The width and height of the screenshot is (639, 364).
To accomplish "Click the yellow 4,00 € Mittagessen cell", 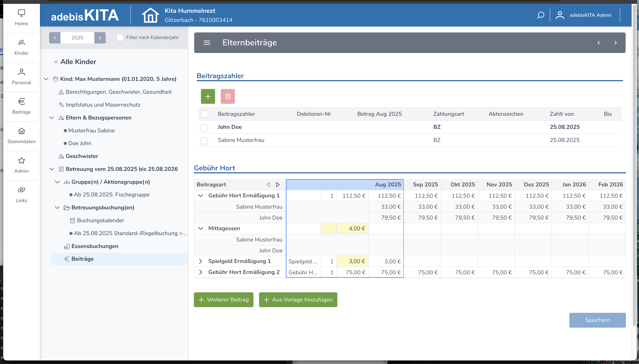I will [352, 228].
